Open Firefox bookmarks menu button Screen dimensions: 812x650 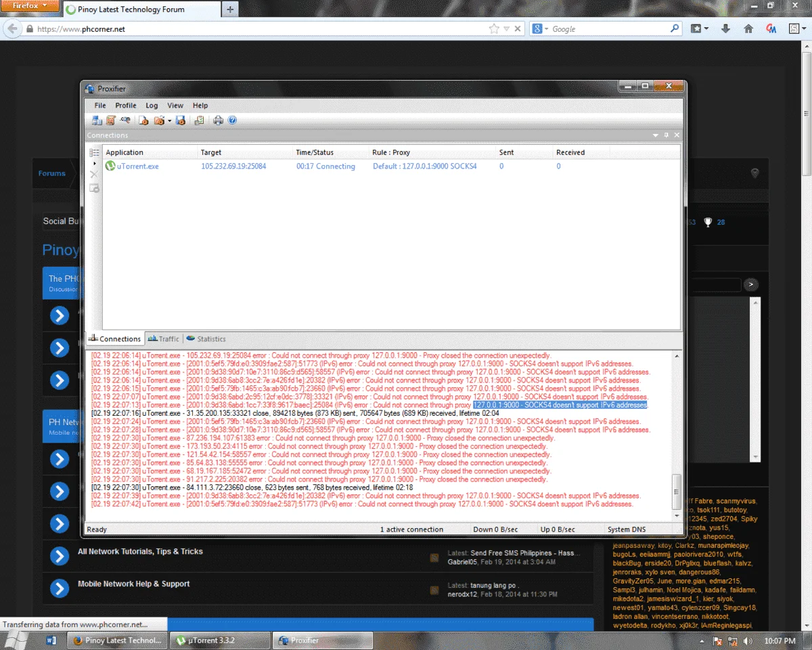point(699,29)
